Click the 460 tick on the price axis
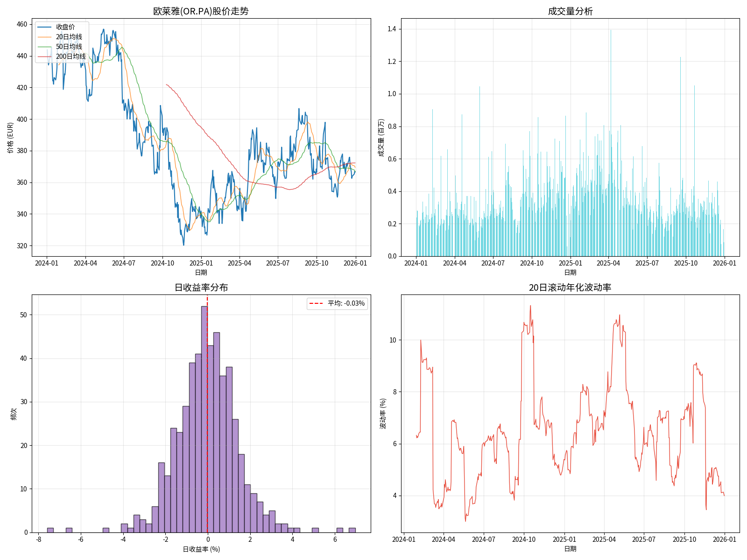Viewport: 747px width, 560px height. (22, 24)
